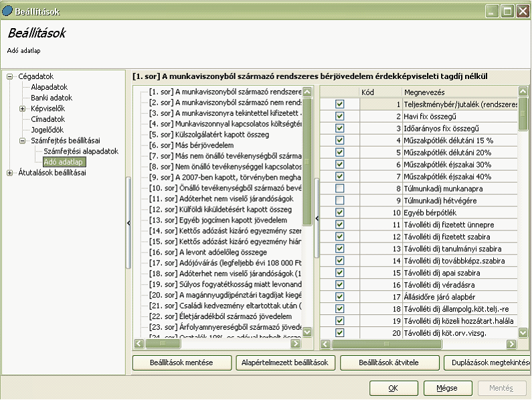
Task: Expand the Átutalások beállításai node
Action: [10, 173]
